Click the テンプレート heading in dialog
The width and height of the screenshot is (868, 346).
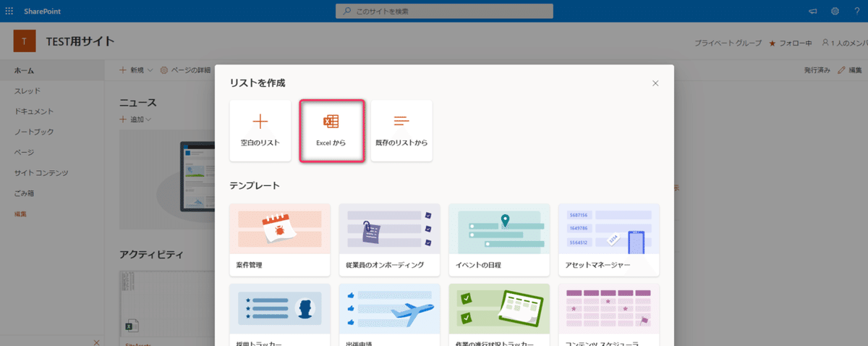coord(255,186)
